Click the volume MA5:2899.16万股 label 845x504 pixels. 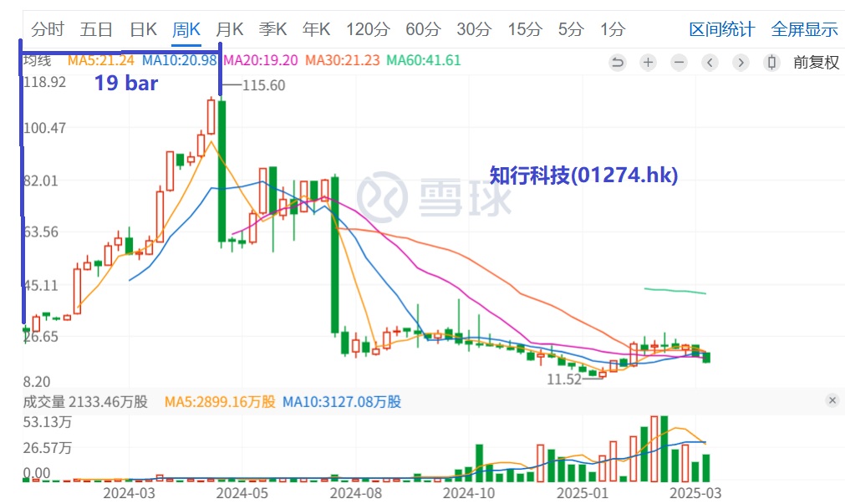[220, 402]
